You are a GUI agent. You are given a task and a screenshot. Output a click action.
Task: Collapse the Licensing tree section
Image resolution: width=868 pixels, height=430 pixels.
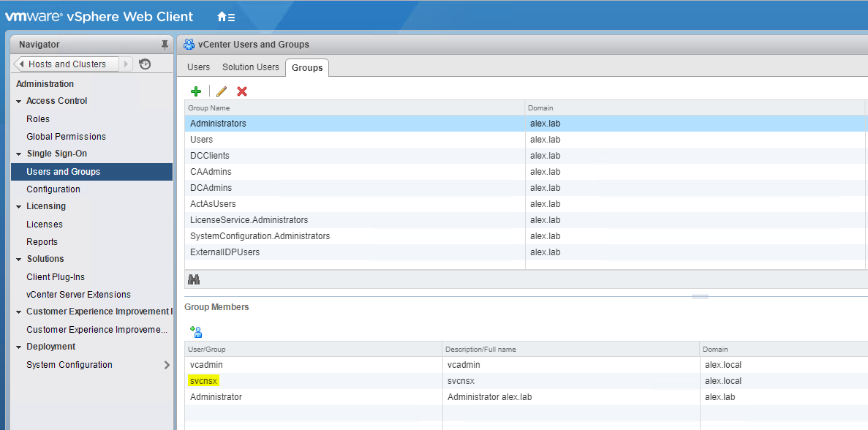click(x=19, y=207)
